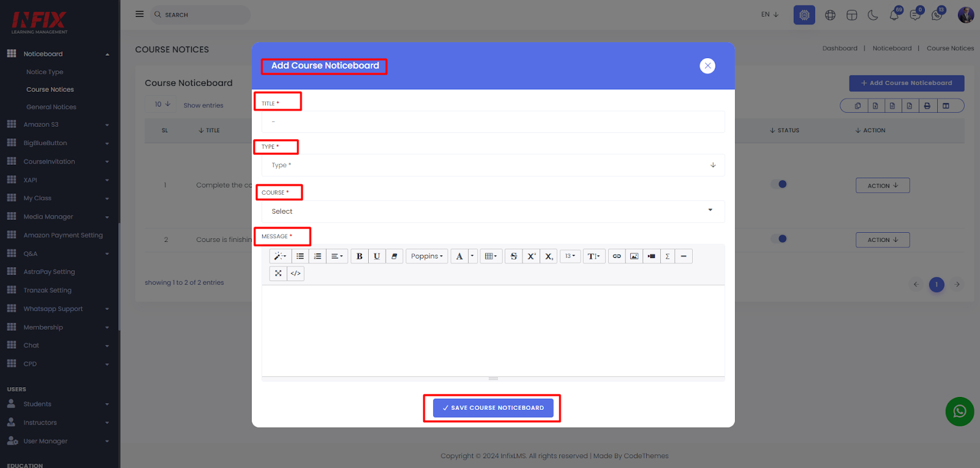Toggle fullscreen editor mode
980x468 pixels.
pos(278,273)
